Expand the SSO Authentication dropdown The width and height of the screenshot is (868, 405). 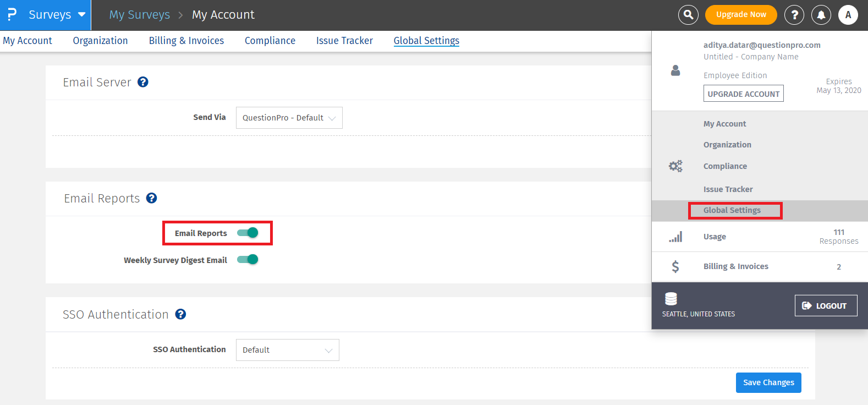(287, 350)
